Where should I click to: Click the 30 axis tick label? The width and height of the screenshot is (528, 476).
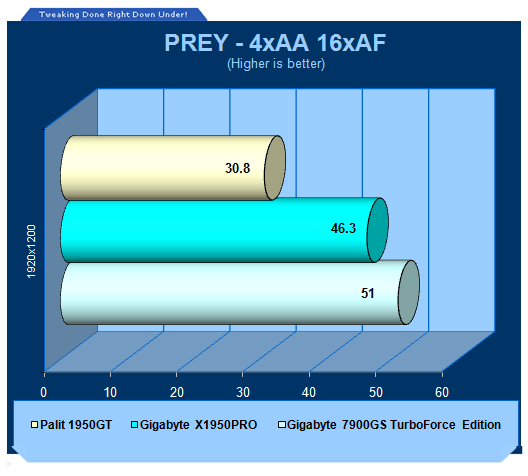pos(243,393)
